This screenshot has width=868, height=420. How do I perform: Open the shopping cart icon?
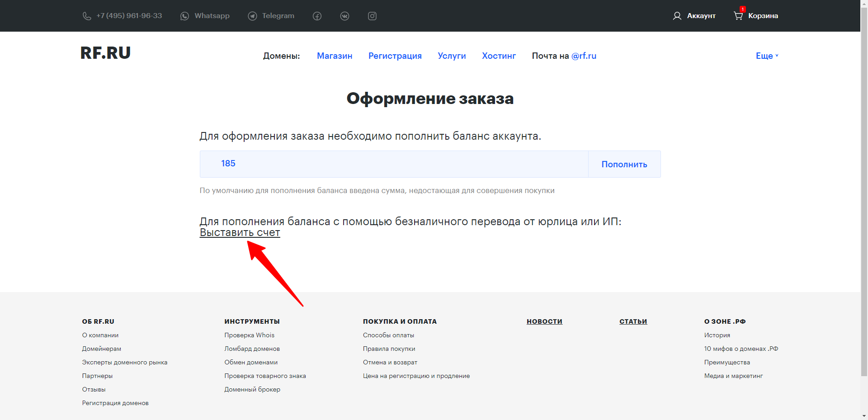[738, 16]
